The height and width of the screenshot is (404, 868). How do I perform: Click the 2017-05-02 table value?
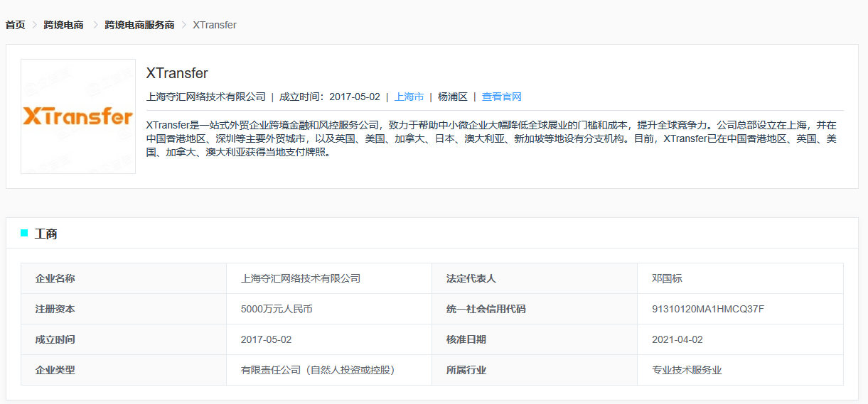click(x=267, y=339)
